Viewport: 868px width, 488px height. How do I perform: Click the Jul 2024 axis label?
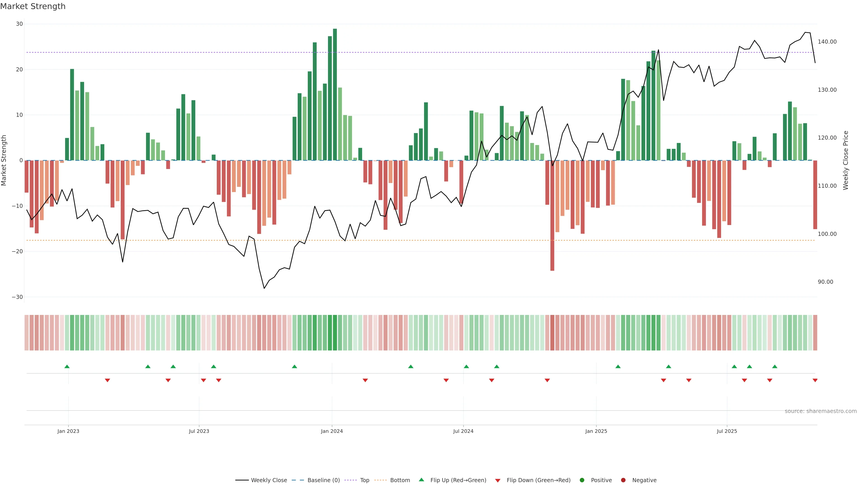[x=463, y=431]
